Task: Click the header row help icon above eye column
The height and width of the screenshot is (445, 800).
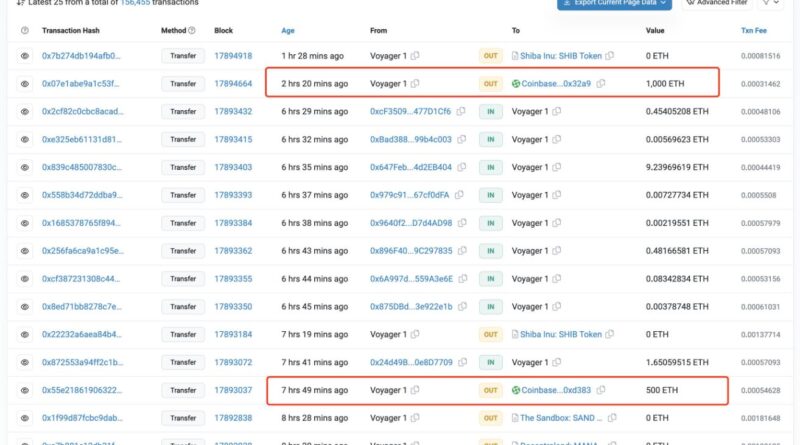Action: coord(25,31)
